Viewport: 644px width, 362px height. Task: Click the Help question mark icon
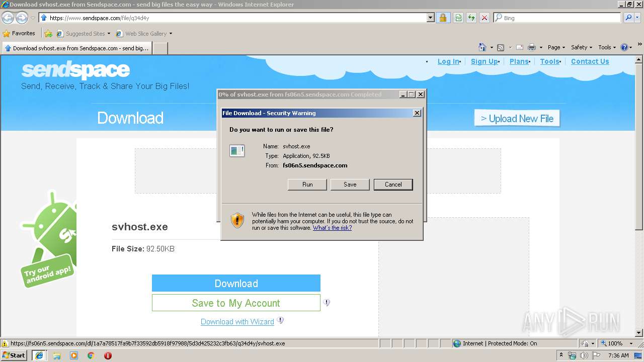coord(624,47)
